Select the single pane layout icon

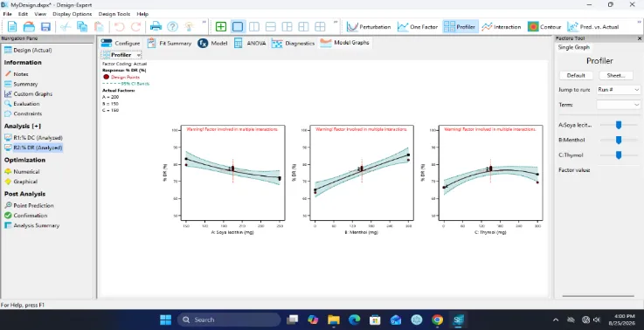[238, 27]
